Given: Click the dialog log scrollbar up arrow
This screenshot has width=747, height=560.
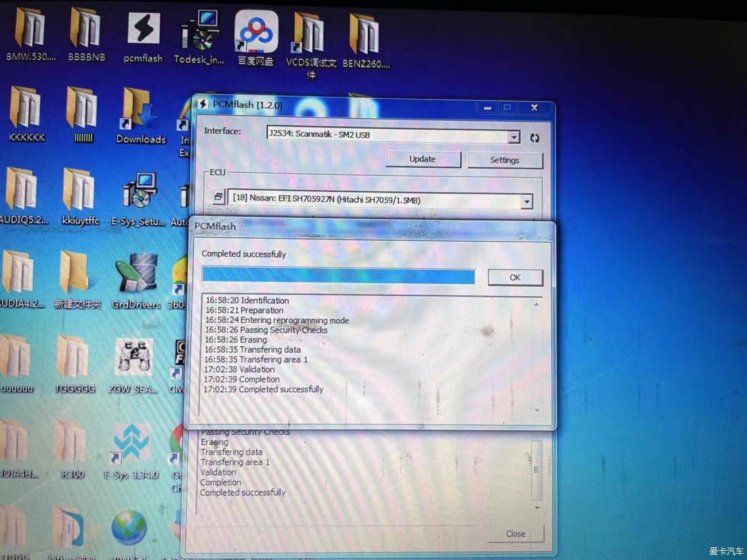Looking at the screenshot, I should (x=537, y=304).
